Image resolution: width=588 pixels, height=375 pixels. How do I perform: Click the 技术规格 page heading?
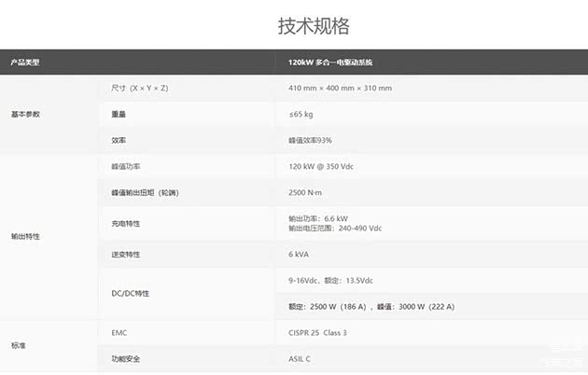click(x=314, y=25)
